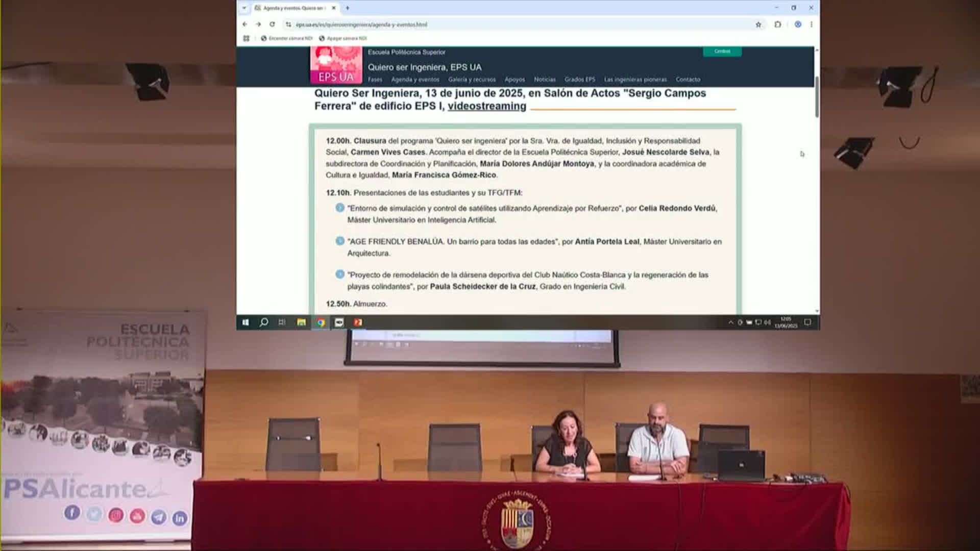Open the Noticias menu item

pos(545,80)
